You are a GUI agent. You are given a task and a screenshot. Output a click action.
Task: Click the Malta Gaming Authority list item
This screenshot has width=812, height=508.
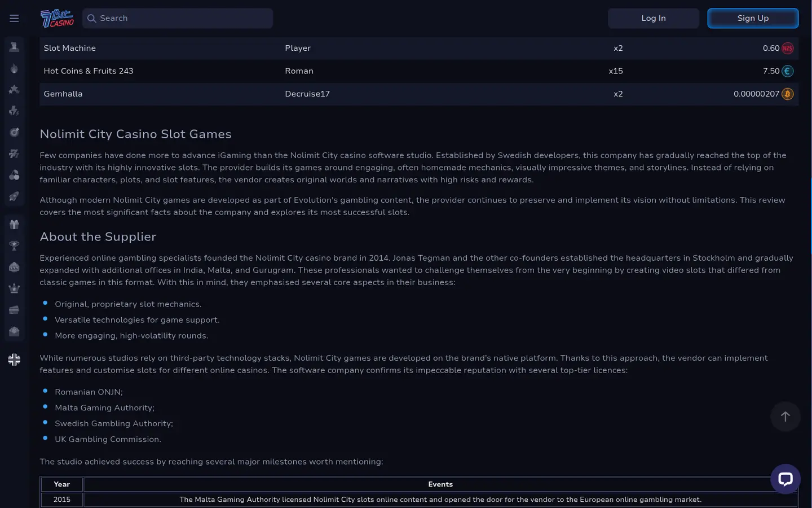[104, 408]
